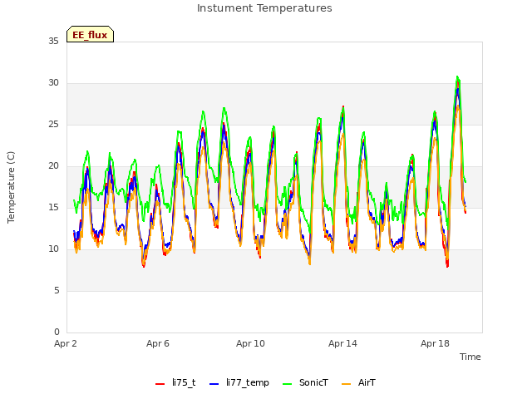Viewport: 532px width, 399px height.
Task: Click the Apr 2 x-axis tick label
Action: [66, 343]
